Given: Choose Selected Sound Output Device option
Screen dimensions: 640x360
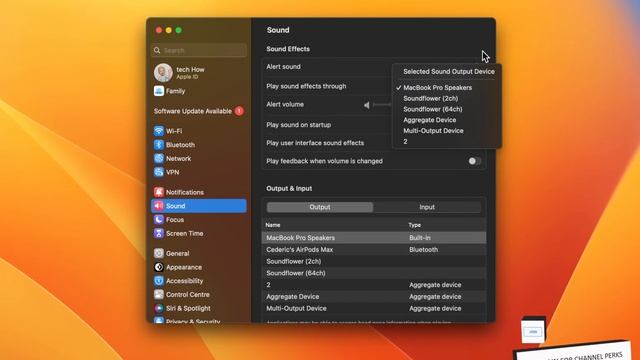Looking at the screenshot, I should tap(449, 71).
